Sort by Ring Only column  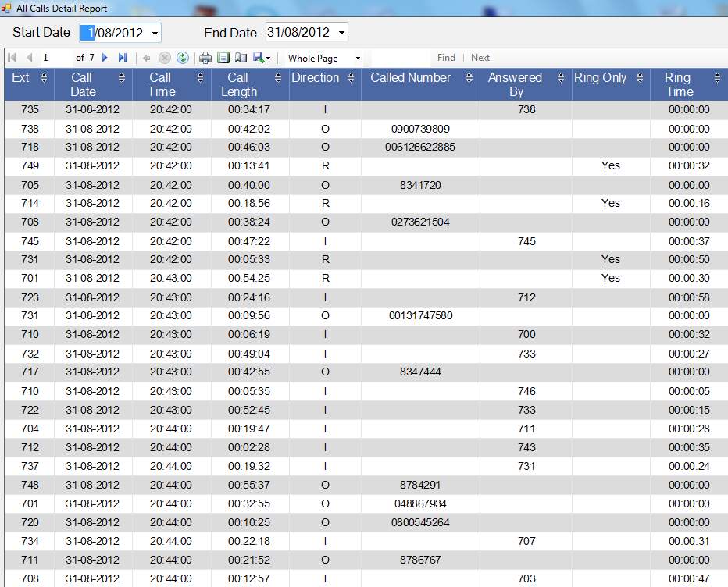(x=639, y=77)
